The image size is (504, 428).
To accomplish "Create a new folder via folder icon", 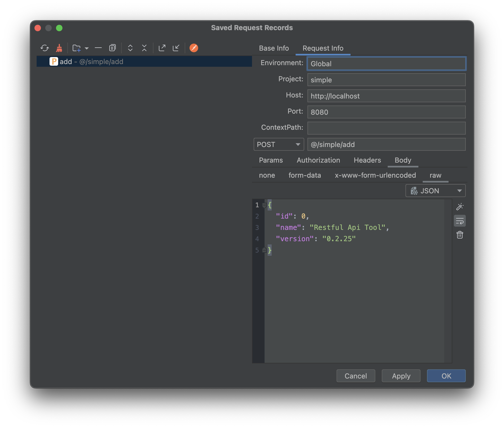I will pyautogui.click(x=76, y=48).
